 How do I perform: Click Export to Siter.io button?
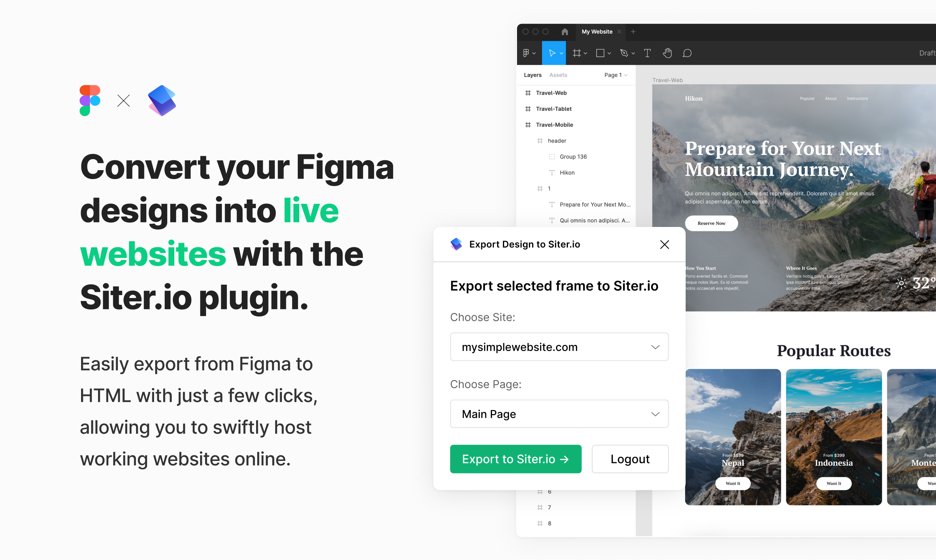pos(516,459)
